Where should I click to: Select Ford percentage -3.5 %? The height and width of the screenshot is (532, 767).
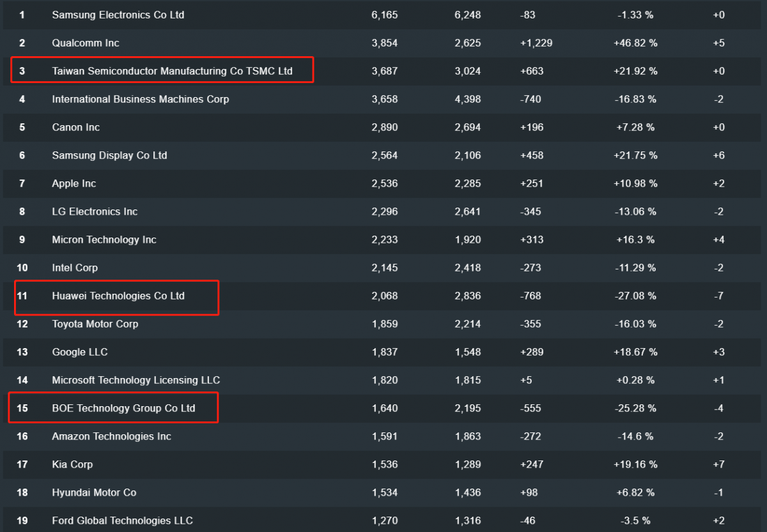[x=637, y=521]
